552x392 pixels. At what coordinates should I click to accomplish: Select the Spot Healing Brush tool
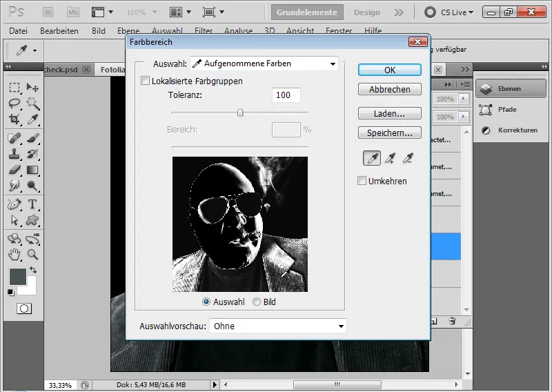point(14,138)
